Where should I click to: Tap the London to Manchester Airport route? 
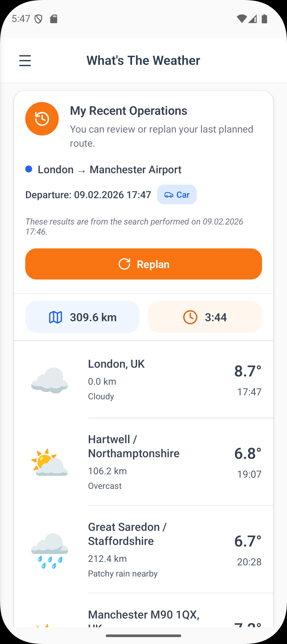(x=109, y=170)
